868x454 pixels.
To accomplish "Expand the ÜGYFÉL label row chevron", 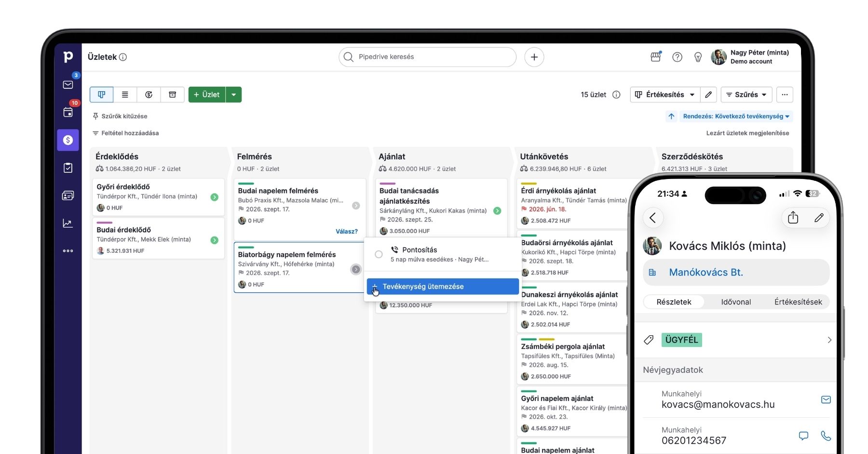I will (x=829, y=340).
